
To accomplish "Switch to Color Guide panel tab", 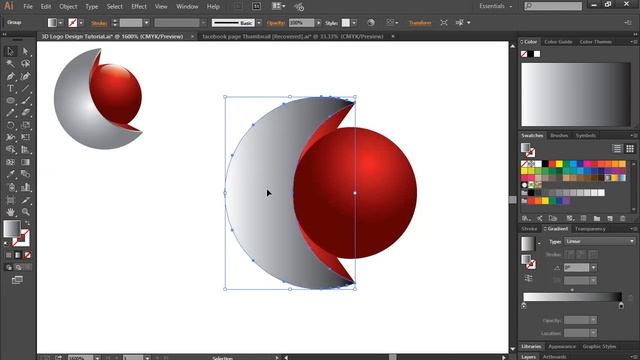I will tap(558, 42).
